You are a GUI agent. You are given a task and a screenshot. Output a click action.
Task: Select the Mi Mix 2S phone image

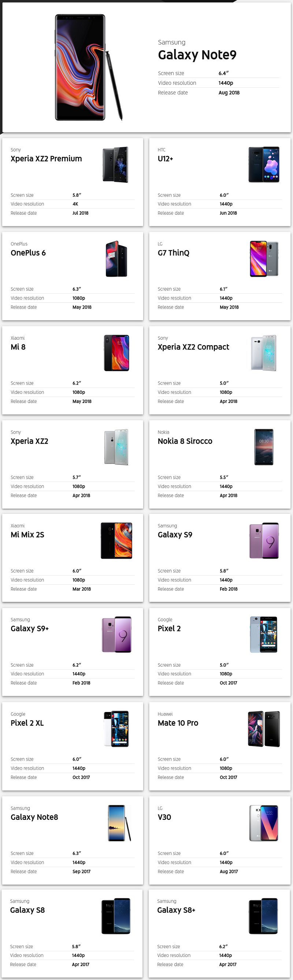point(116,540)
